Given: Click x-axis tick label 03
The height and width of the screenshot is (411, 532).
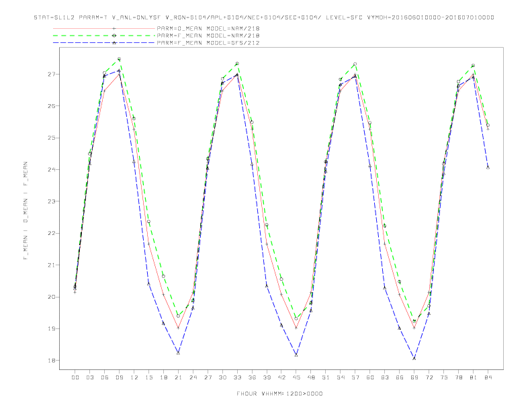Looking at the screenshot, I should pos(89,377).
